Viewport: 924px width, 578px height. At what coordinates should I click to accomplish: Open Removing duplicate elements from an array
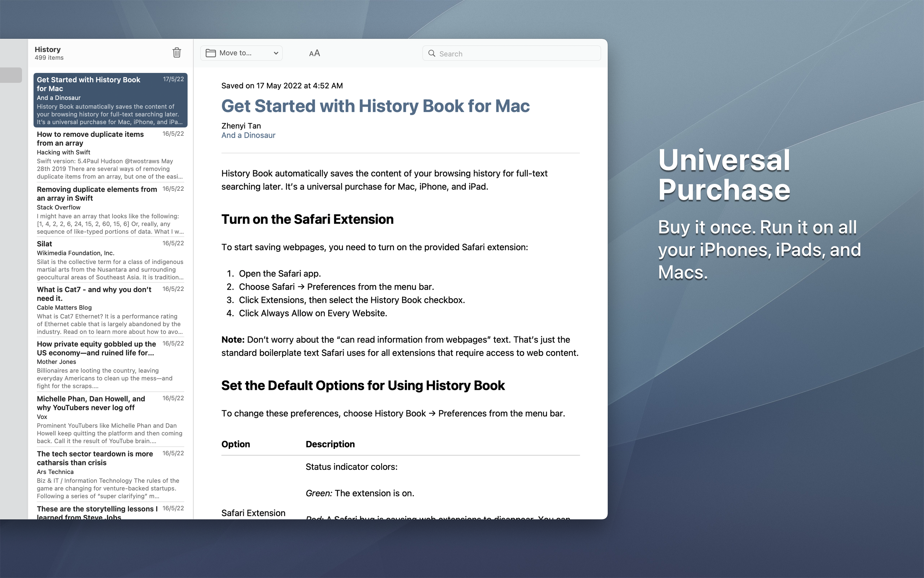(x=110, y=210)
